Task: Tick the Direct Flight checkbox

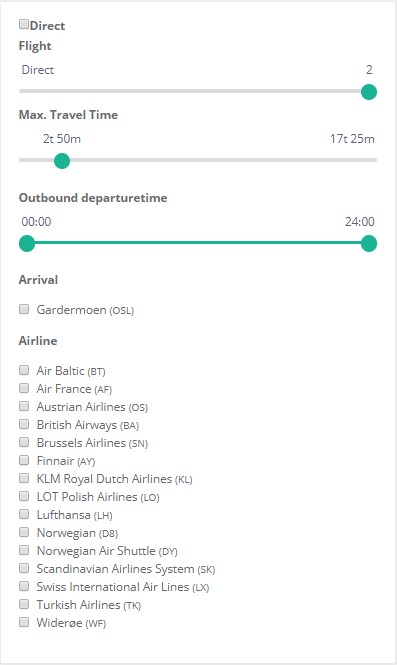Action: coord(24,24)
